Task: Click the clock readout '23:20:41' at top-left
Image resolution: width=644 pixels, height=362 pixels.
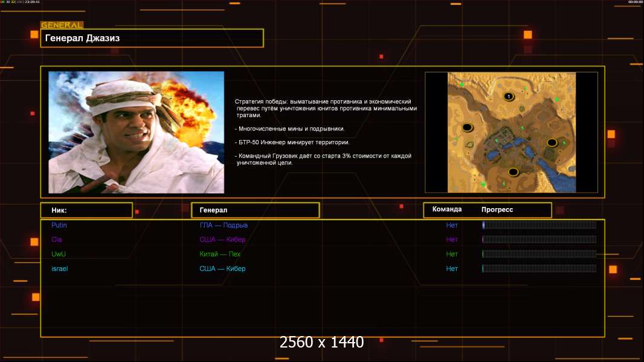Action: pyautogui.click(x=33, y=2)
